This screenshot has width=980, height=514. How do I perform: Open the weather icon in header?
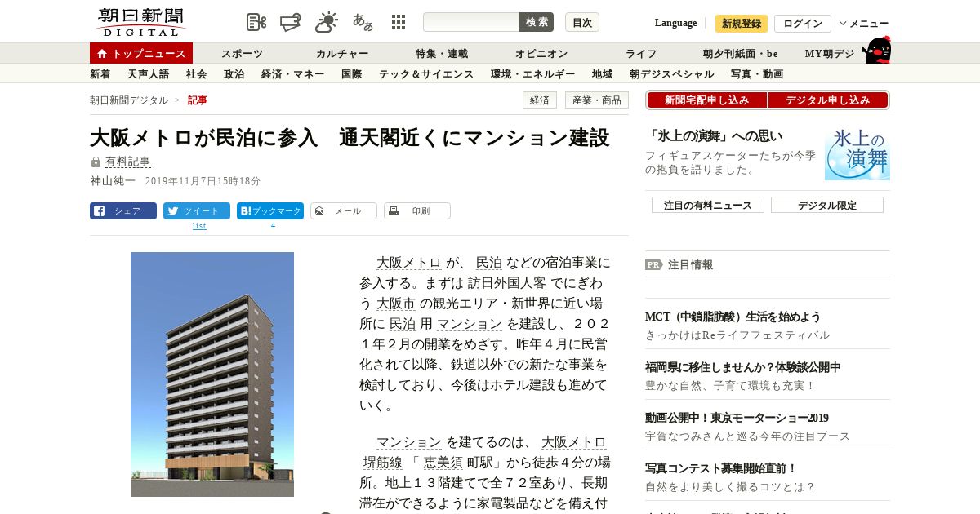(x=327, y=22)
